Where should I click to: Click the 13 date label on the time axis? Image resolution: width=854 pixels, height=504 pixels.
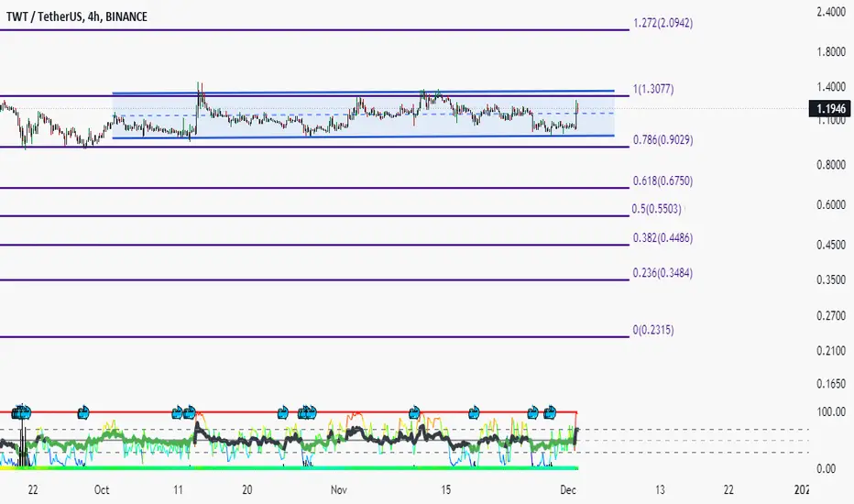[660, 490]
